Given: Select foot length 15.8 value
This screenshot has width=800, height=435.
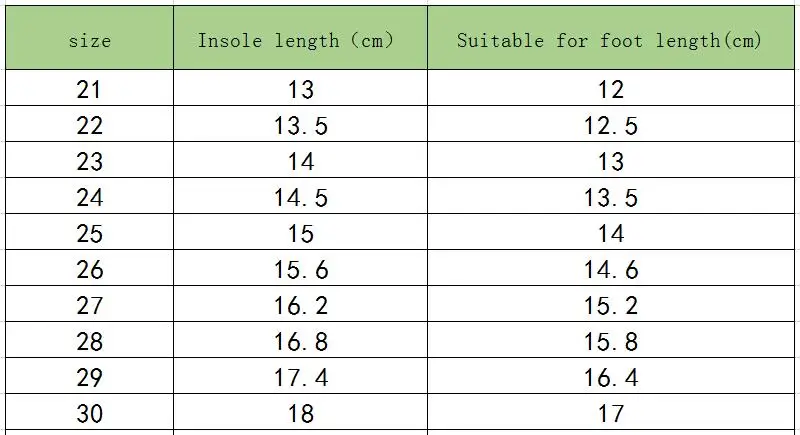Looking at the screenshot, I should point(610,342).
